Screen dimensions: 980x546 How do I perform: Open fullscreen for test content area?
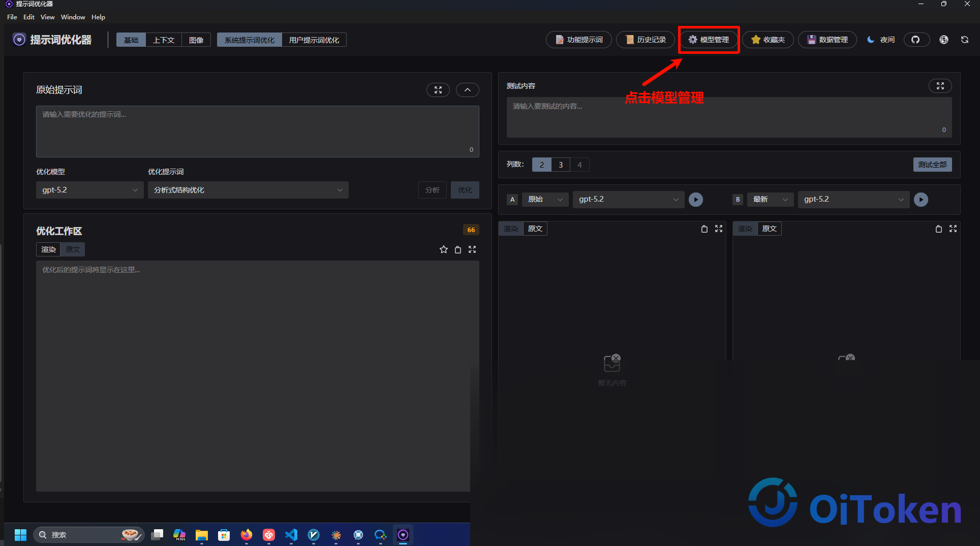(940, 86)
